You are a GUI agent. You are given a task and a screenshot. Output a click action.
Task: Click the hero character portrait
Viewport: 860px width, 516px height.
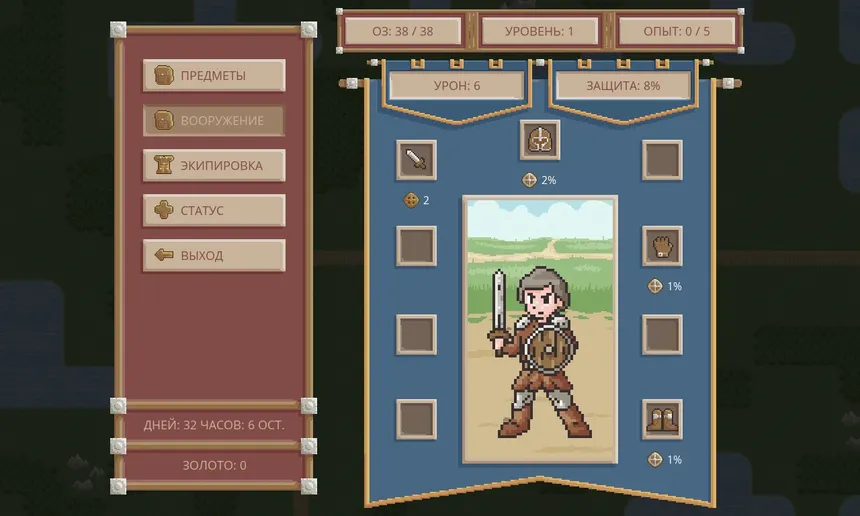tap(540, 330)
